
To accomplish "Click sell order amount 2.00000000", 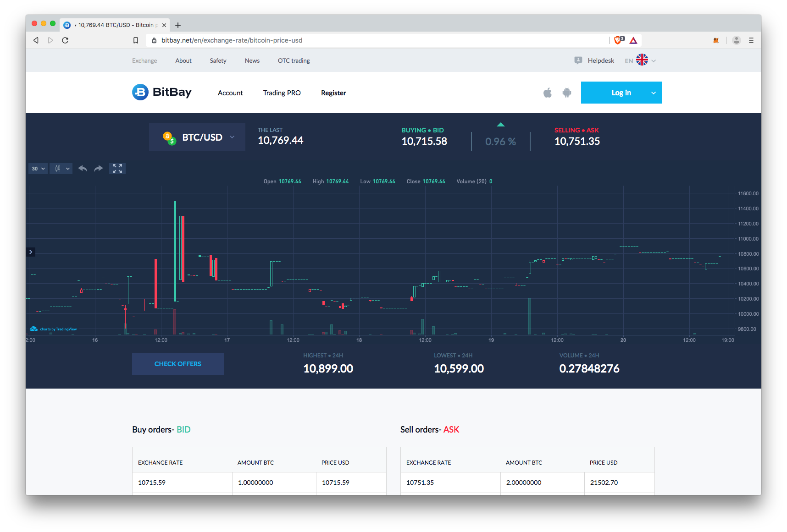I will pos(524,483).
